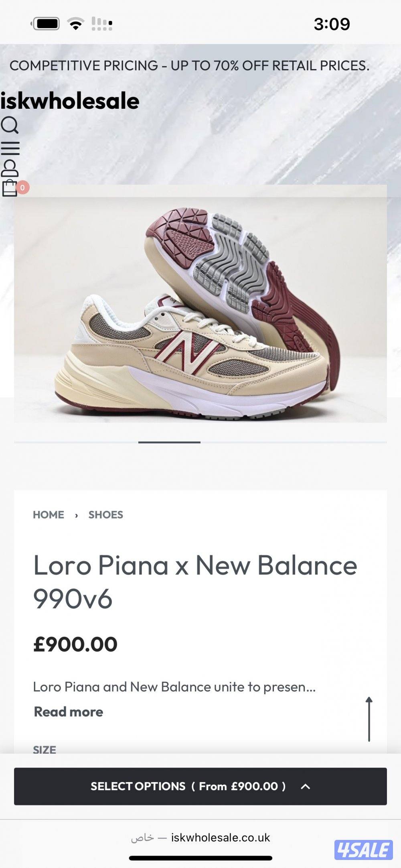This screenshot has height=868, width=401.
Task: Open the shopping bag cart icon
Action: coord(10,188)
